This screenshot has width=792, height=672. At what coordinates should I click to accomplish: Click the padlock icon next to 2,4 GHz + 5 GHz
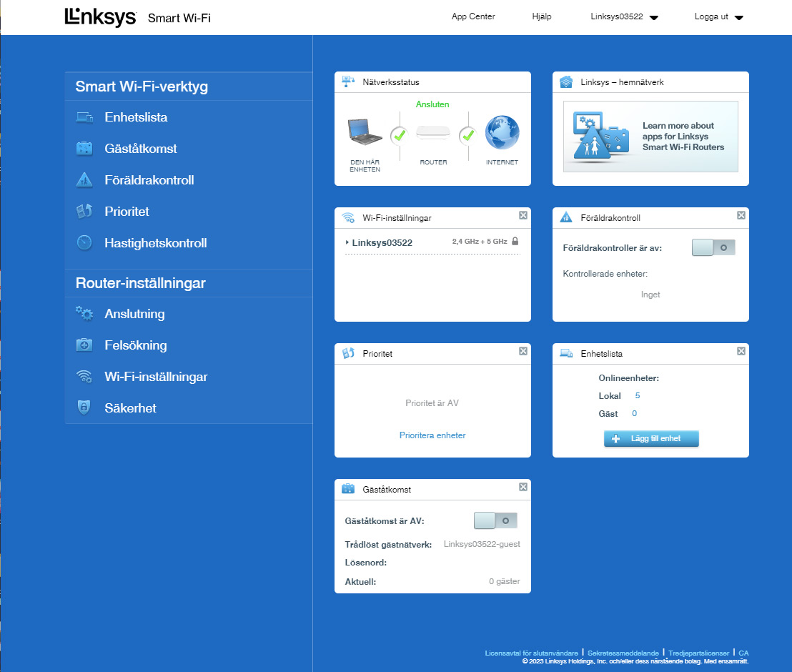pyautogui.click(x=515, y=242)
